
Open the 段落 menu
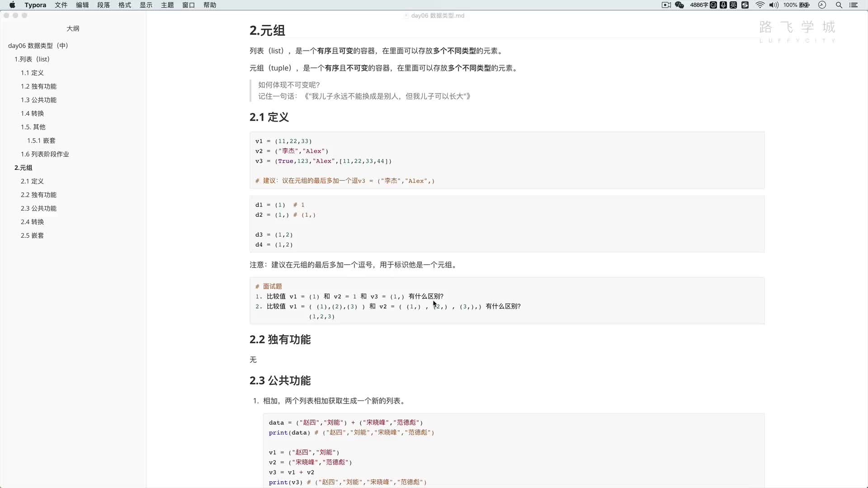(104, 5)
